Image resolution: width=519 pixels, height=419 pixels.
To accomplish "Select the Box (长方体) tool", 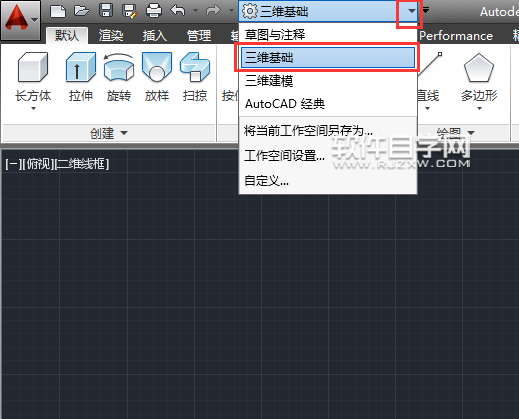I will [x=33, y=77].
